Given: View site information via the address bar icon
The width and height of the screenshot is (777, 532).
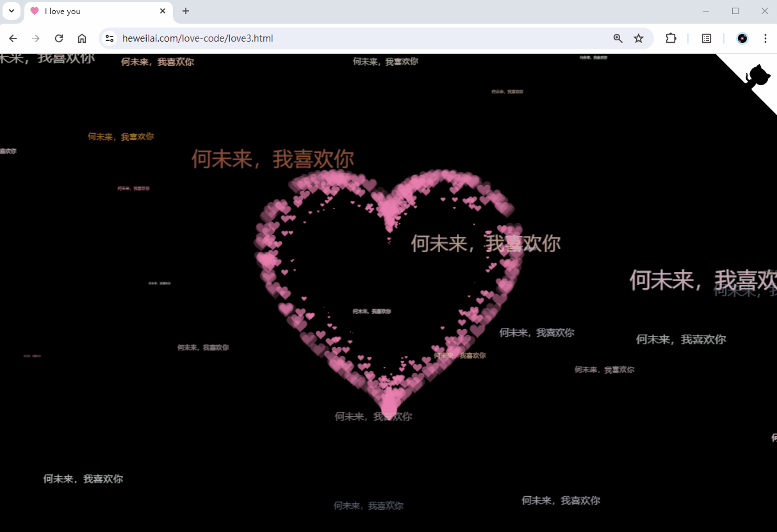Looking at the screenshot, I should coord(110,38).
